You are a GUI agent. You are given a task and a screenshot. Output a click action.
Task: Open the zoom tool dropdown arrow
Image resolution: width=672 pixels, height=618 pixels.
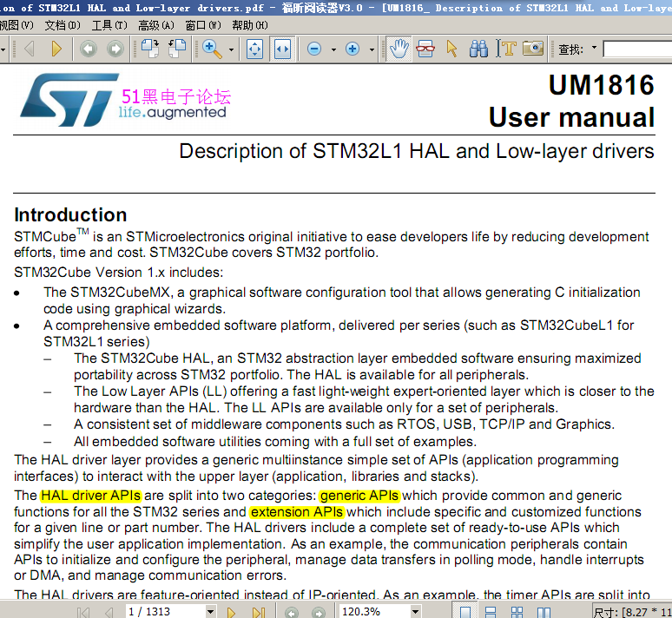(x=232, y=49)
